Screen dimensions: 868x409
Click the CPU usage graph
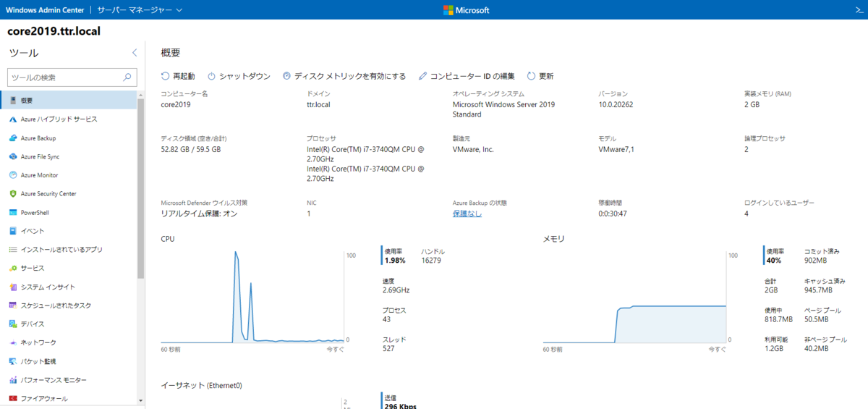point(252,296)
